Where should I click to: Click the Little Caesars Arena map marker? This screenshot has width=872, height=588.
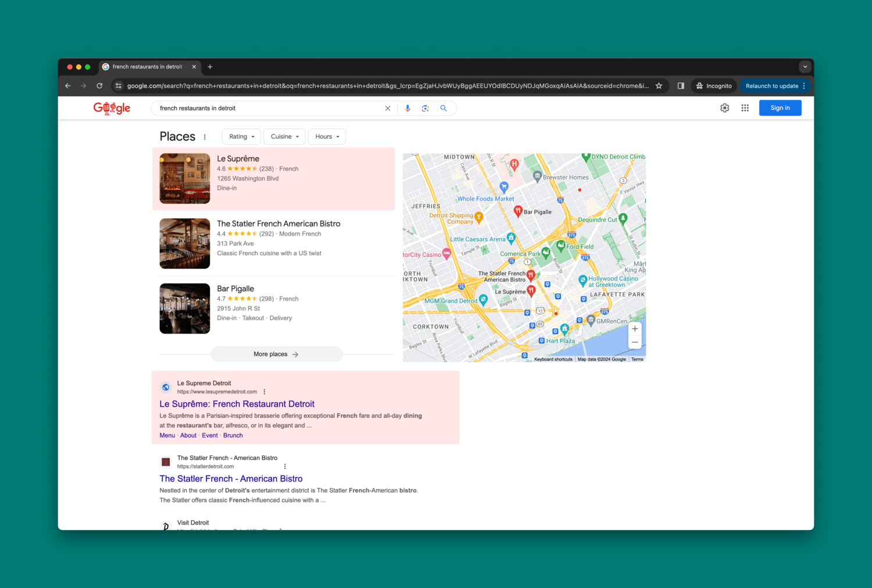pos(511,237)
